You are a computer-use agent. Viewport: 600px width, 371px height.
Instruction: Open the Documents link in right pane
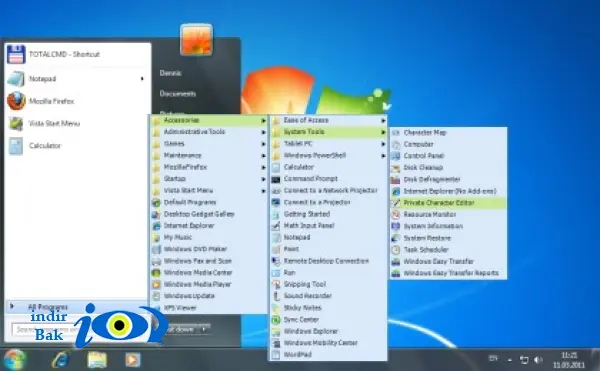[x=178, y=94]
